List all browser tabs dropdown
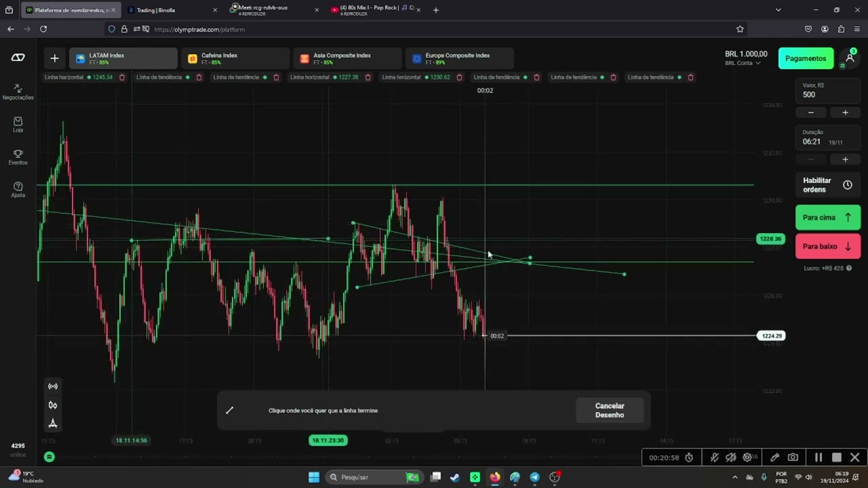This screenshot has height=488, width=868. pyautogui.click(x=778, y=10)
